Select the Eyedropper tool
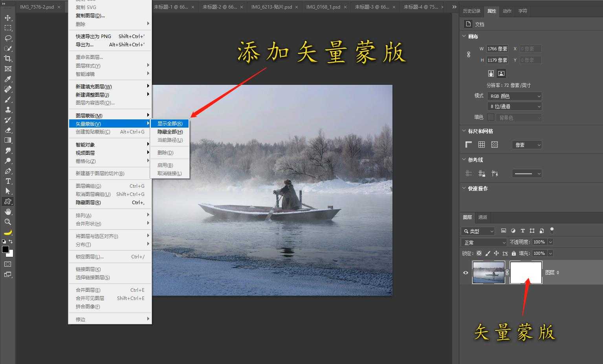Viewport: 603px width, 364px height. (8, 79)
